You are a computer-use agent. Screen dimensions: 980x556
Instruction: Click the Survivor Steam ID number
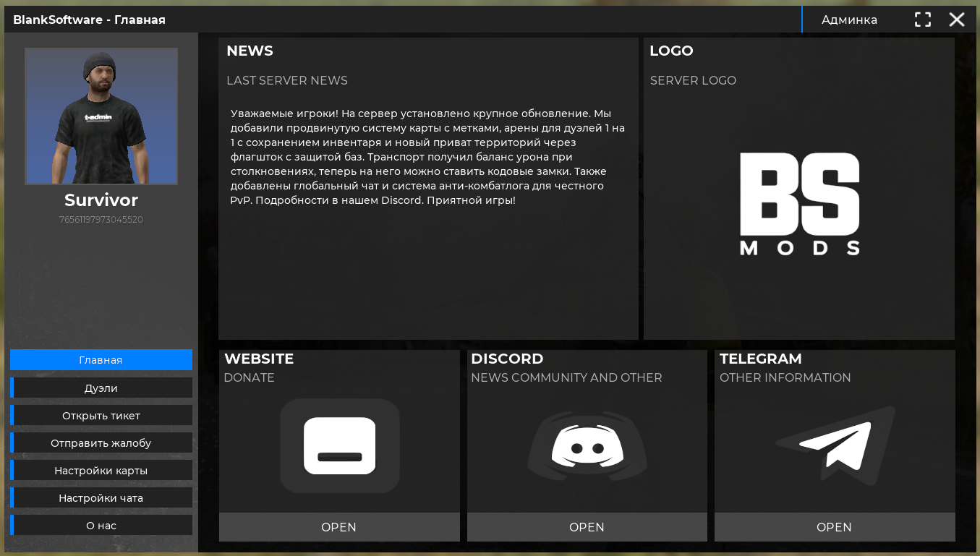pos(101,219)
